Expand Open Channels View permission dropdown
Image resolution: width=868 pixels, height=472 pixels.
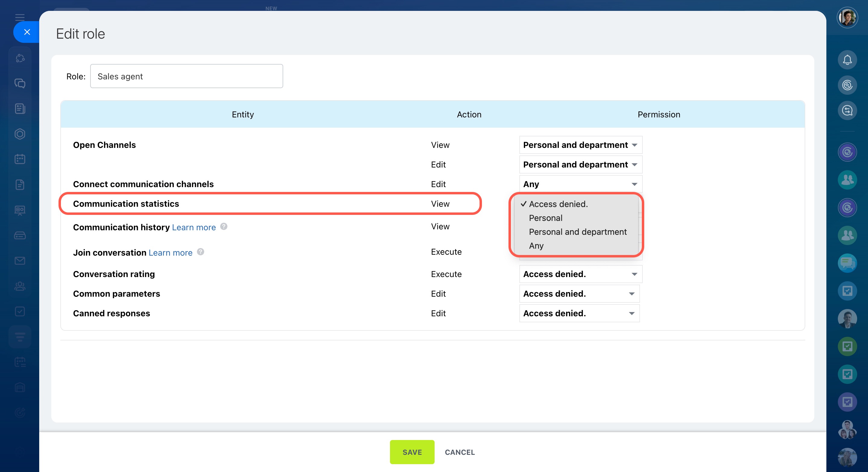pos(580,145)
